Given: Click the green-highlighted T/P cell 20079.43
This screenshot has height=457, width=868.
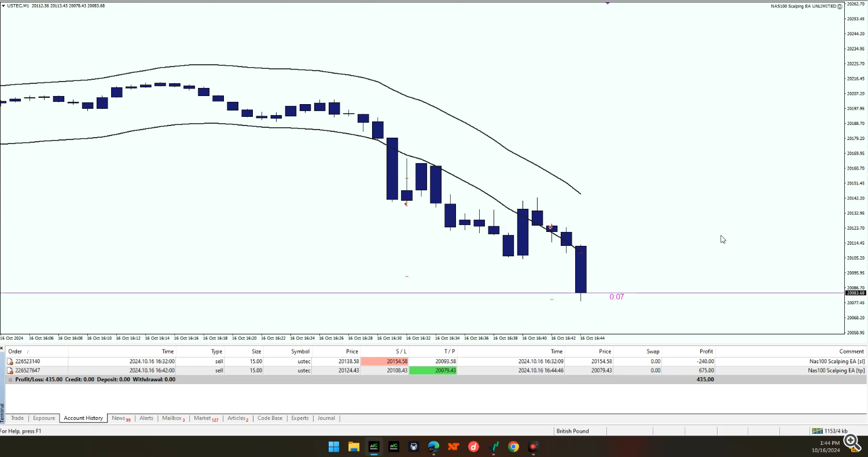Looking at the screenshot, I should click(433, 370).
